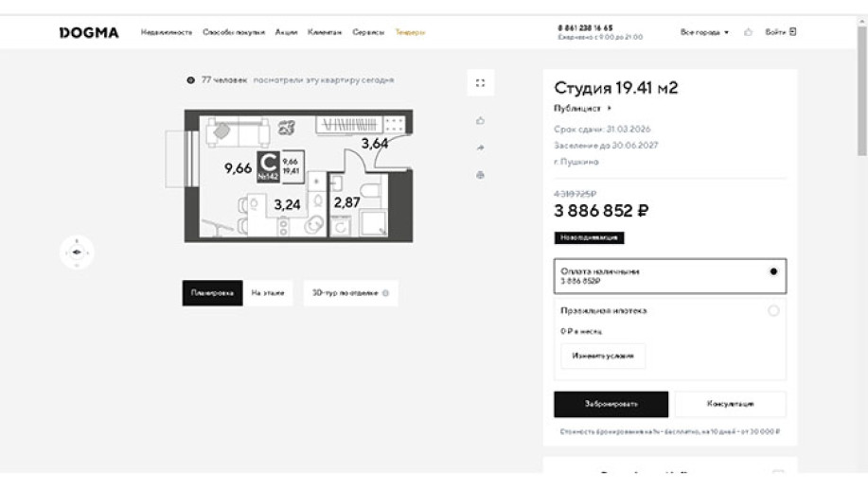Viewport: 868px width, 488px height.
Task: Click the share arrow icon
Action: [480, 148]
